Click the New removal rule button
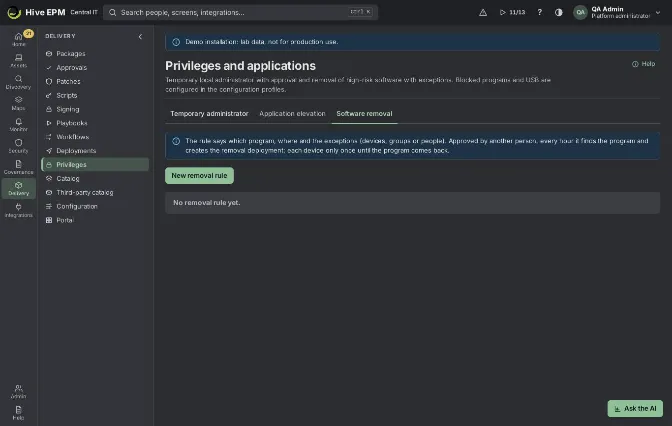 point(199,175)
